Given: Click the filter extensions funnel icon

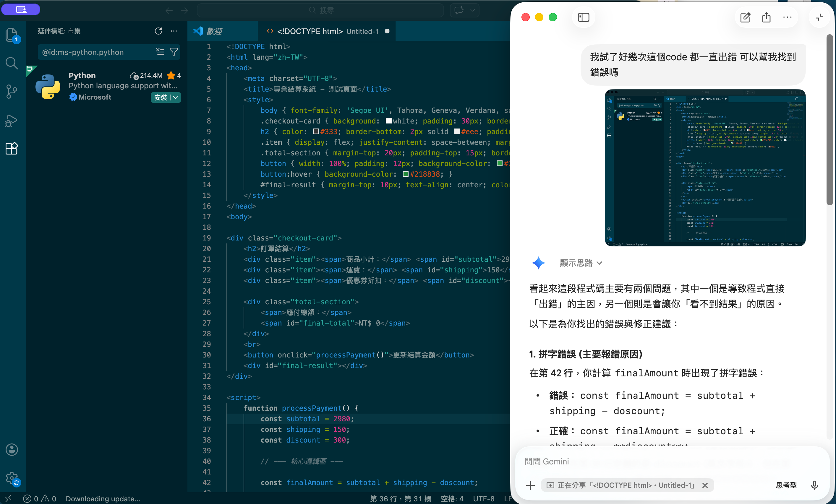Looking at the screenshot, I should coord(174,52).
